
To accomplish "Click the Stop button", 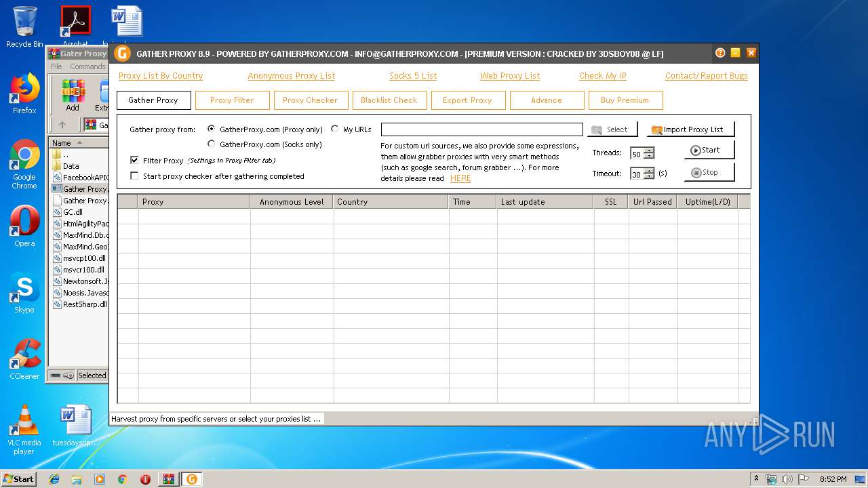I will pyautogui.click(x=709, y=172).
